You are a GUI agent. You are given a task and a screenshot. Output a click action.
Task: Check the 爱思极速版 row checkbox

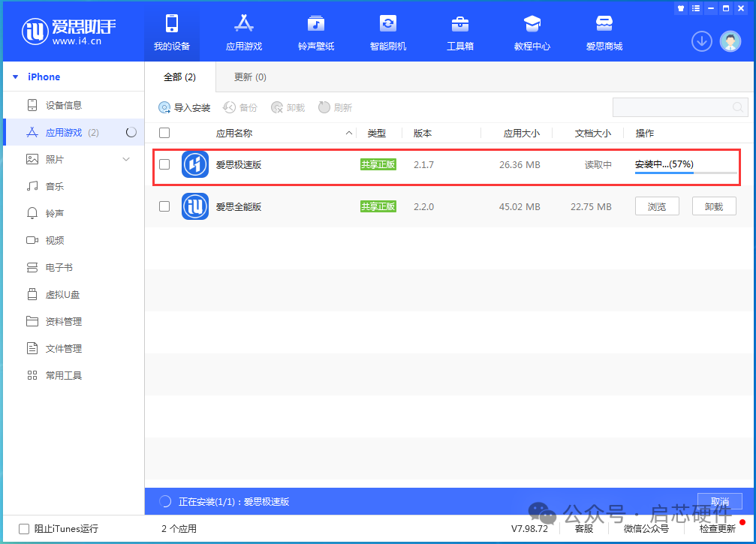[x=164, y=165]
